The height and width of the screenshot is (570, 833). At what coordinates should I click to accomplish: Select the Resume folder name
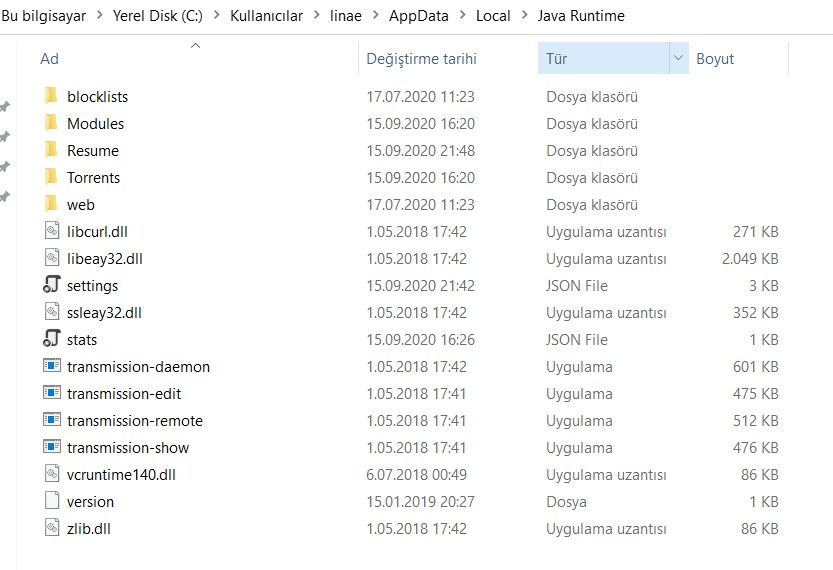(x=93, y=151)
